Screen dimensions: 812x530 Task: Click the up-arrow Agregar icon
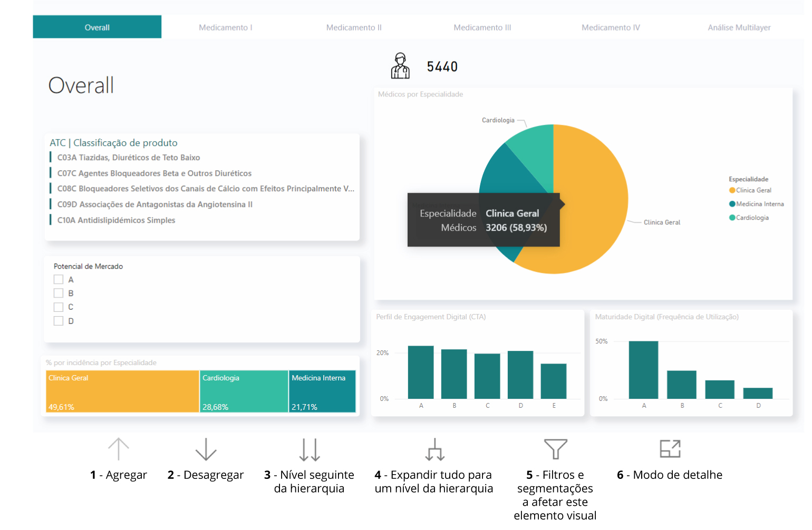coord(119,449)
